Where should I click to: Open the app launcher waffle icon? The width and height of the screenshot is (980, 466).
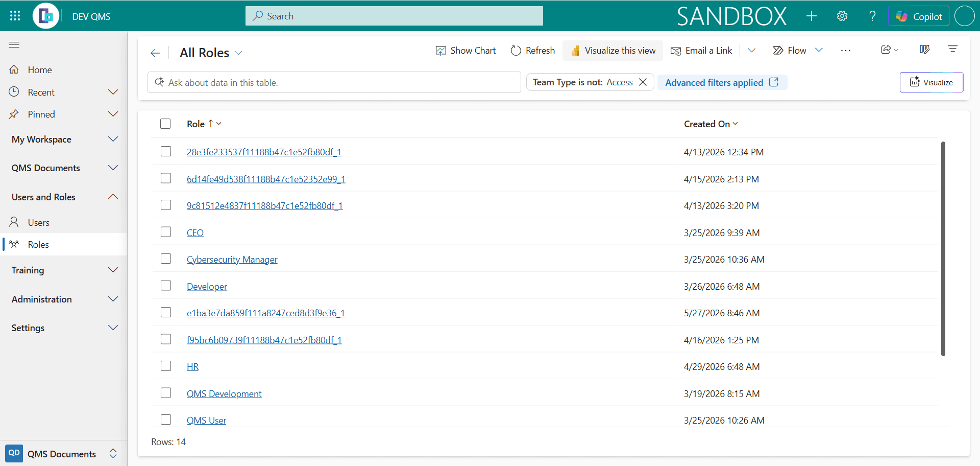15,16
